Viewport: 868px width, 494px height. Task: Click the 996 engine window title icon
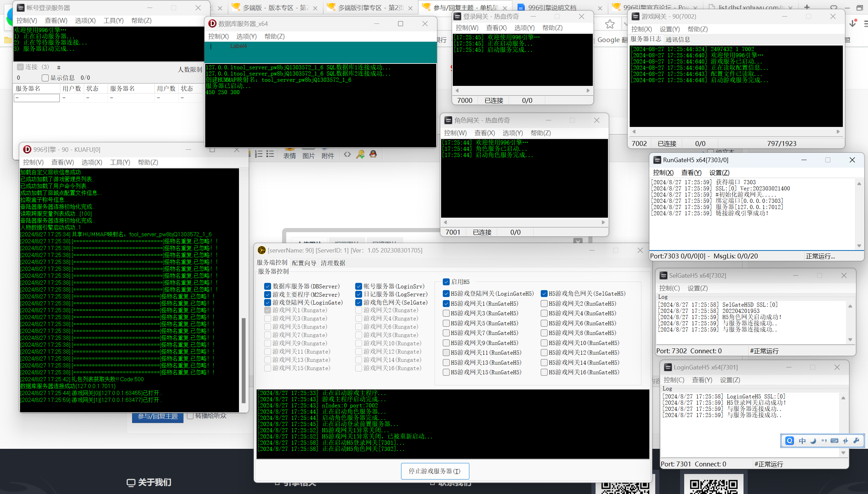click(x=27, y=149)
